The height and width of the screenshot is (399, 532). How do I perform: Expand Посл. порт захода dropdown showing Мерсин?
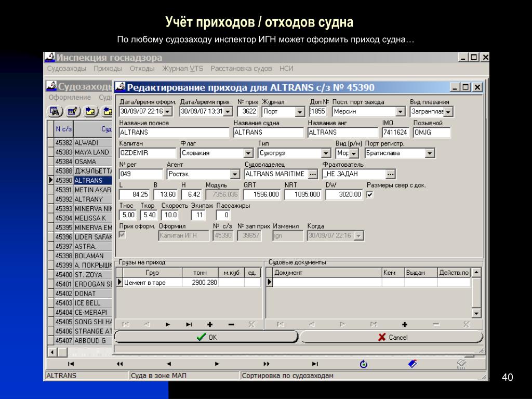(401, 112)
